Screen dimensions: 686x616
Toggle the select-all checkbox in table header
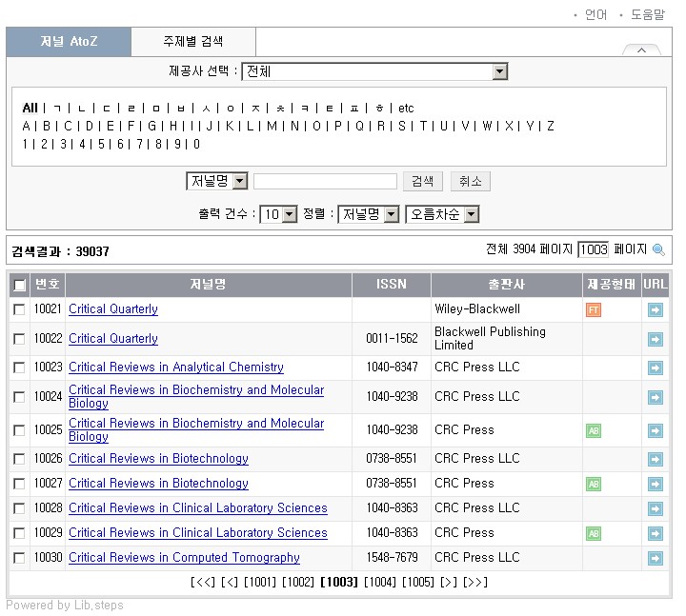pos(19,285)
